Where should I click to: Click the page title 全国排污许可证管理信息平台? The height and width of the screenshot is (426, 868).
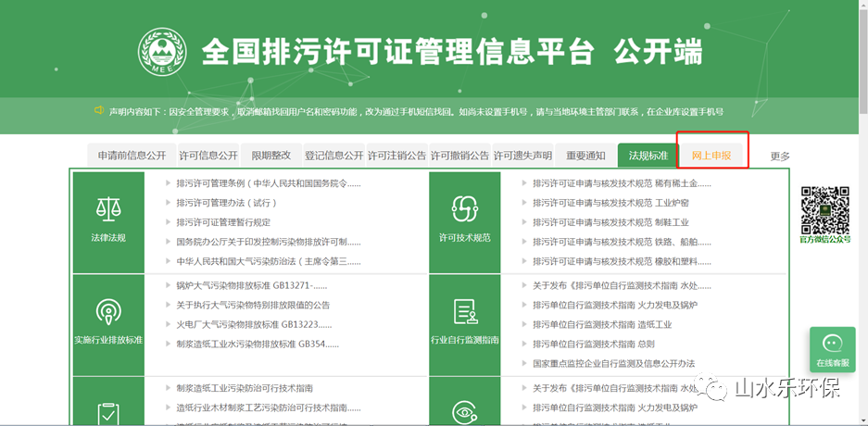click(x=397, y=52)
